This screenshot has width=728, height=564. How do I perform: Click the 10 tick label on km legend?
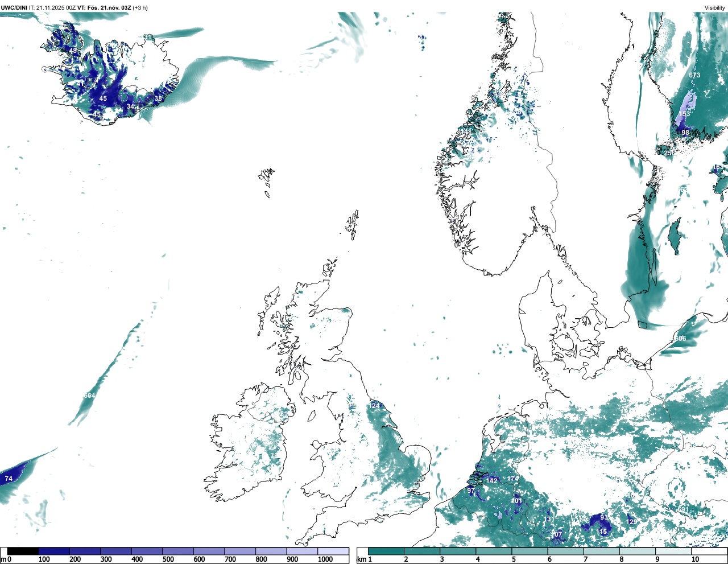[695, 559]
